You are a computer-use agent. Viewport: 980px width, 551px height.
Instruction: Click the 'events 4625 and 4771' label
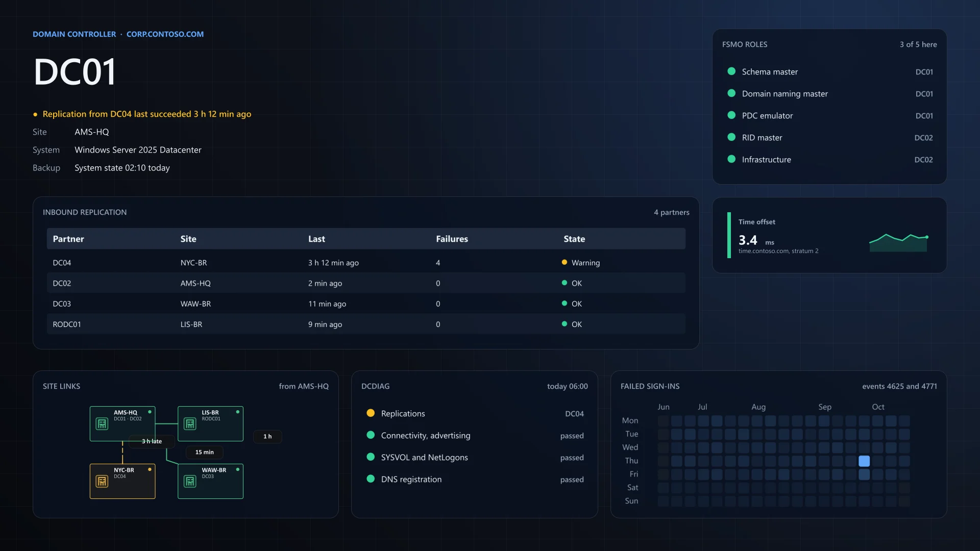899,386
